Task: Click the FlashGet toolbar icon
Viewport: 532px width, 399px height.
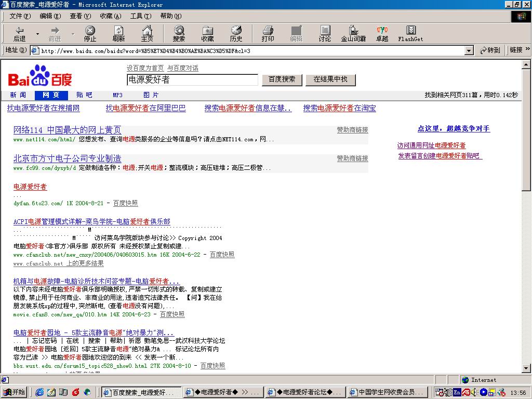Action: click(x=410, y=34)
